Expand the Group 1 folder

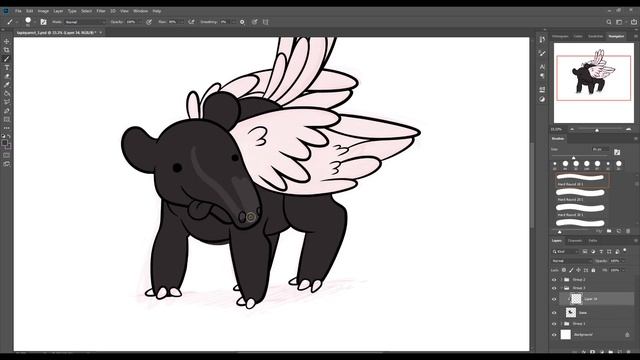pos(561,324)
